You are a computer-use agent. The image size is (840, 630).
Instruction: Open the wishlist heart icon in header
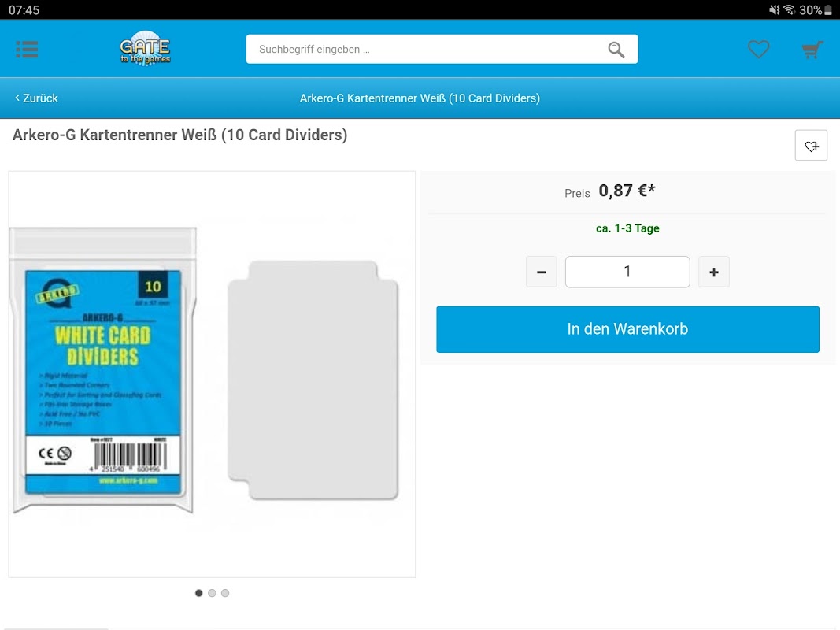[x=759, y=50]
